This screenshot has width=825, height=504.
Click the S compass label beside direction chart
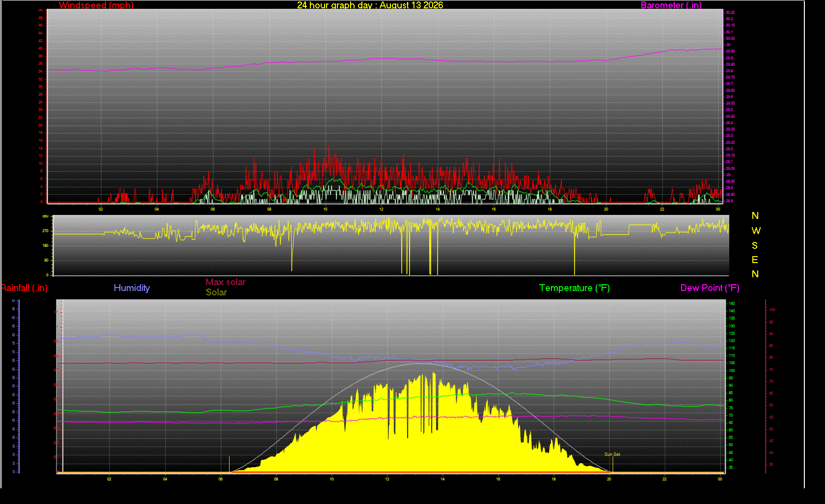pos(755,245)
